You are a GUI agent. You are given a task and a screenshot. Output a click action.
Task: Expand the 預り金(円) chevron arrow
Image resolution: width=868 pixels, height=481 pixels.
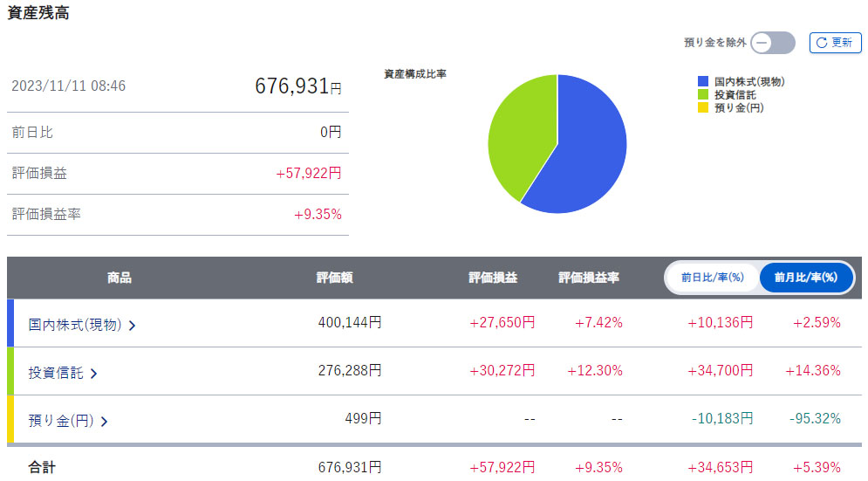pos(104,422)
